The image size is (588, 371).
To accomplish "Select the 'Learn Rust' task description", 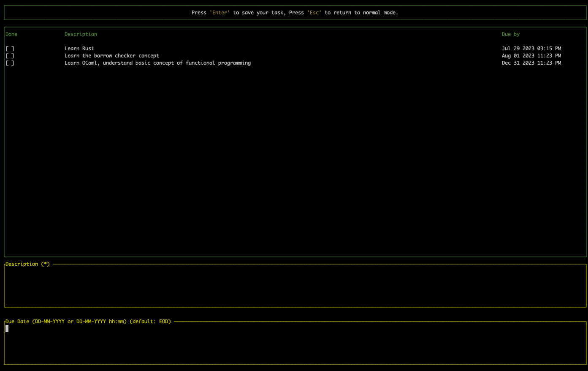I will [x=79, y=49].
